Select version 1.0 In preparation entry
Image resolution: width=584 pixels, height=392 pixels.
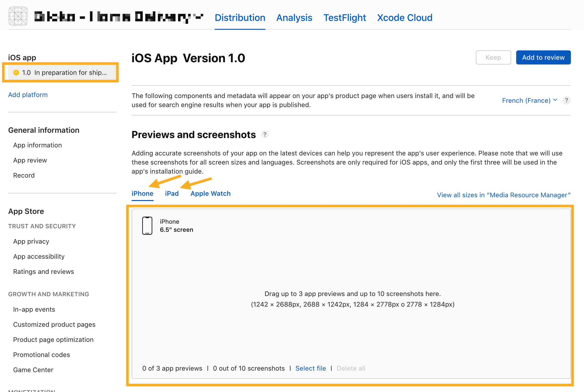[62, 73]
